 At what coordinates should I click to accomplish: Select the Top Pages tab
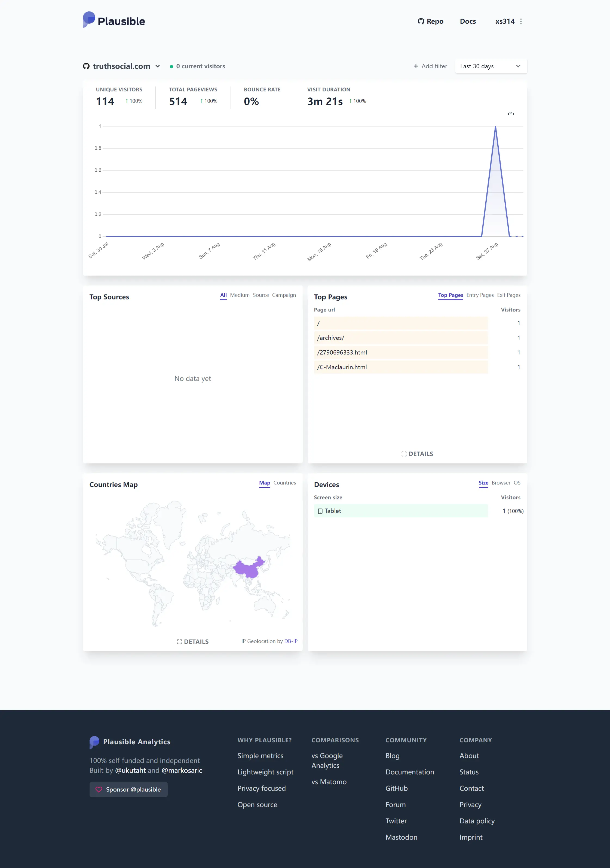pos(451,295)
